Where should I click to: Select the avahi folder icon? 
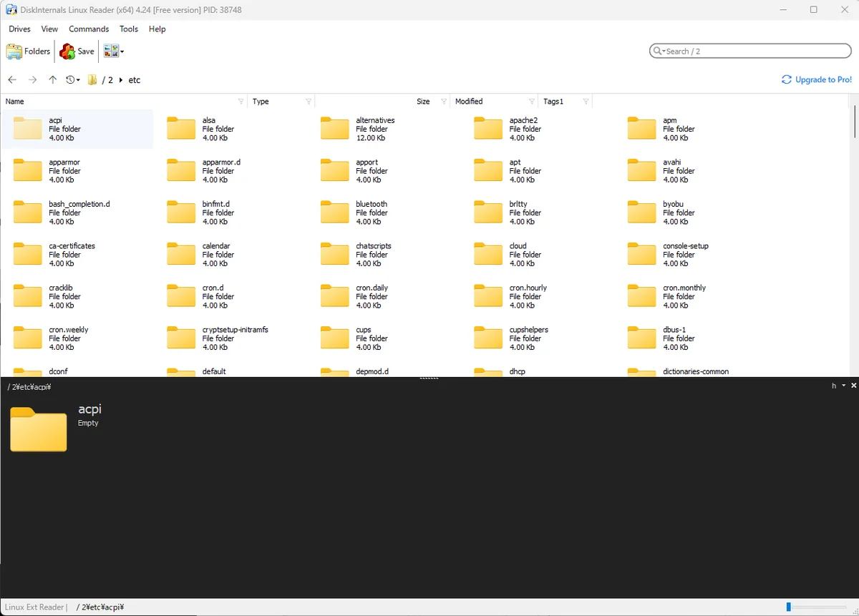coord(641,170)
